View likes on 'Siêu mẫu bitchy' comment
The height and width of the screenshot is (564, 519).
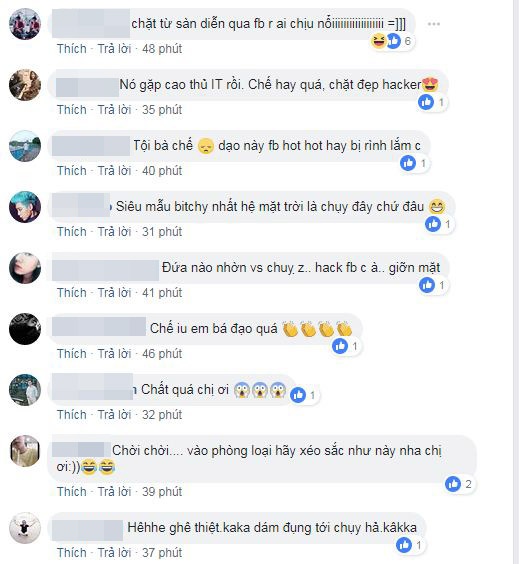[x=439, y=224]
